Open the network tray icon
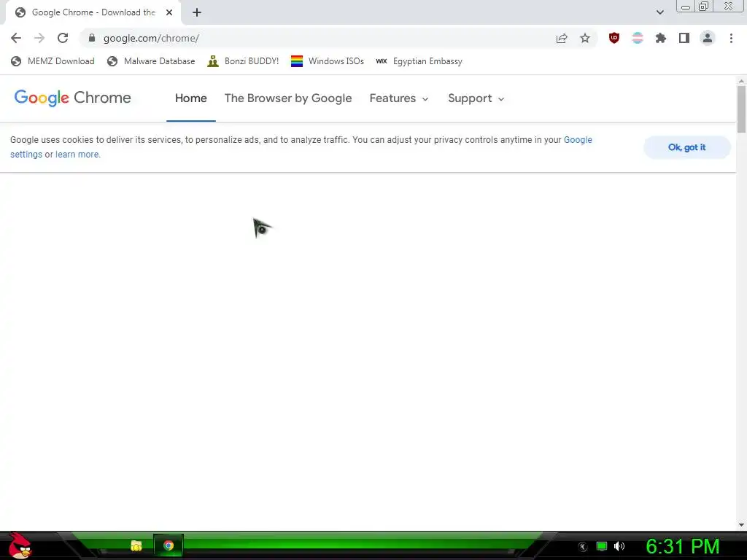The width and height of the screenshot is (747, 560). [602, 547]
